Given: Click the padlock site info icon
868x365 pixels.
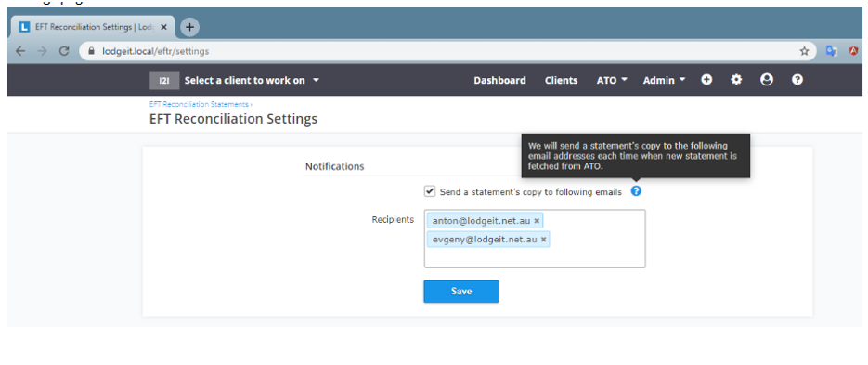Looking at the screenshot, I should pos(91,51).
